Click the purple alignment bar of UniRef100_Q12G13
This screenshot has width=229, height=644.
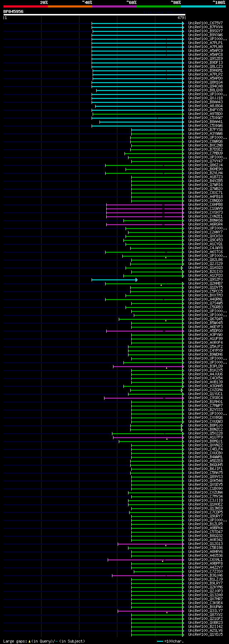point(151,544)
